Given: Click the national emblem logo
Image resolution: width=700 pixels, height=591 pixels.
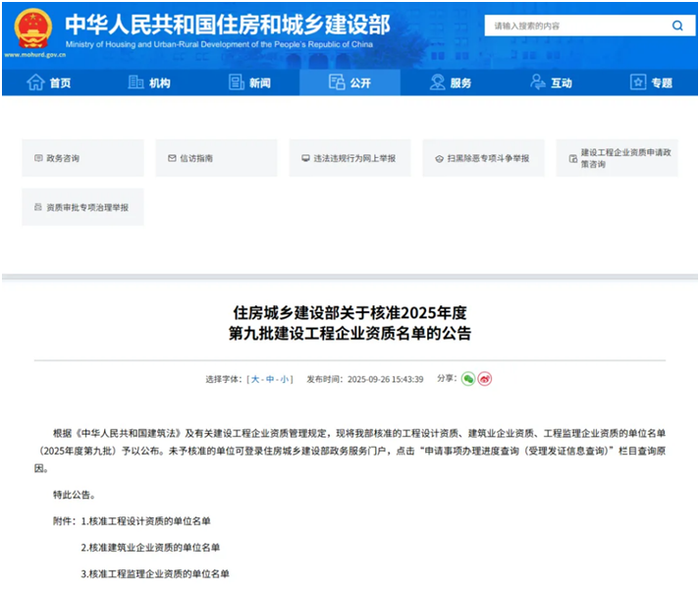Looking at the screenshot, I should click(x=32, y=29).
